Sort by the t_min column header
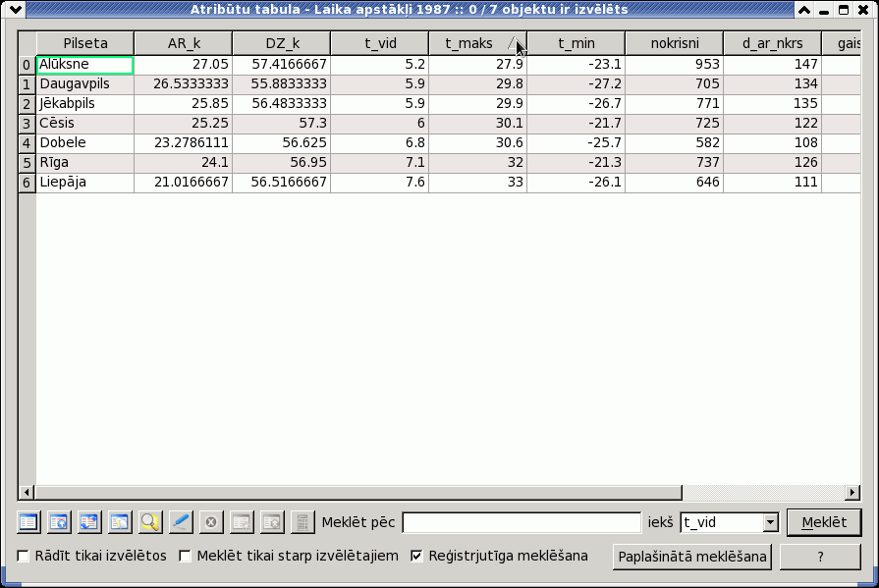The image size is (879, 588). click(x=577, y=43)
